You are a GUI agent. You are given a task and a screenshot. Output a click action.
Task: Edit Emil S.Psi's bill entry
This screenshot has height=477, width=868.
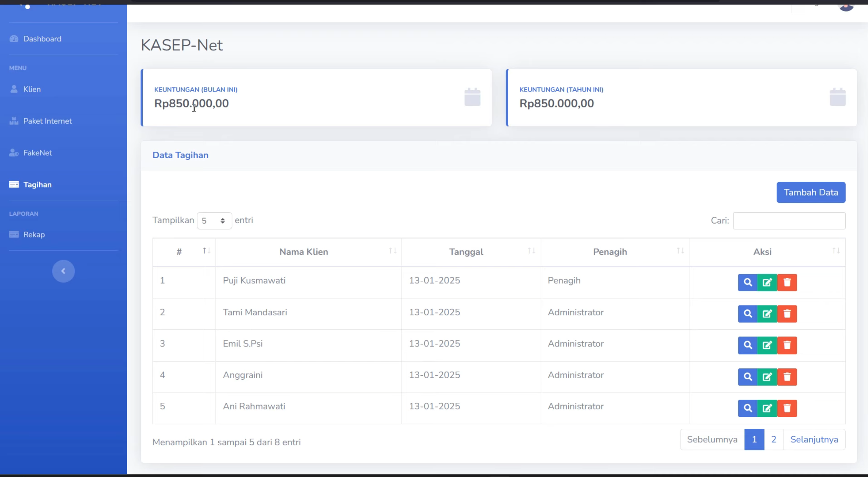(767, 345)
